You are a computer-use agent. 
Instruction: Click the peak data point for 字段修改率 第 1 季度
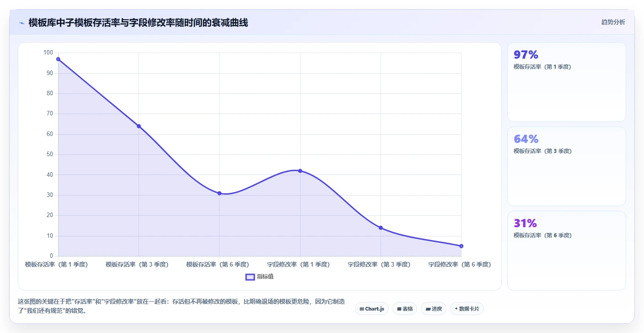[300, 171]
